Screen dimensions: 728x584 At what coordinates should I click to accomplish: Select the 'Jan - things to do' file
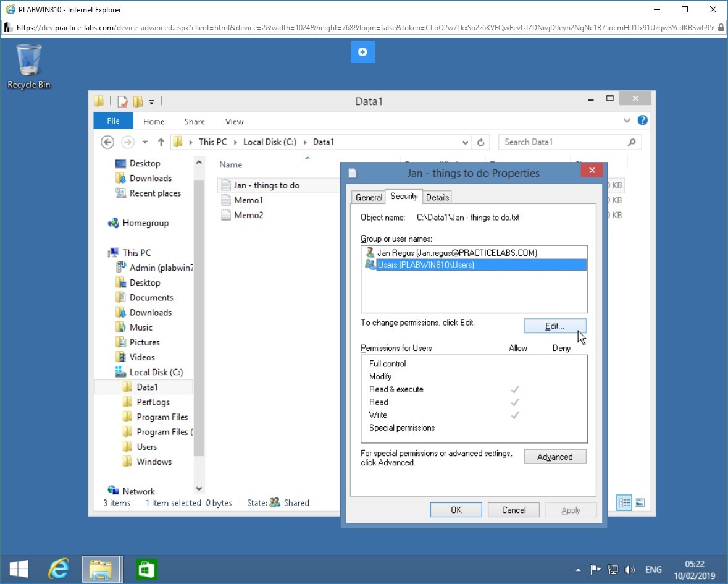267,185
